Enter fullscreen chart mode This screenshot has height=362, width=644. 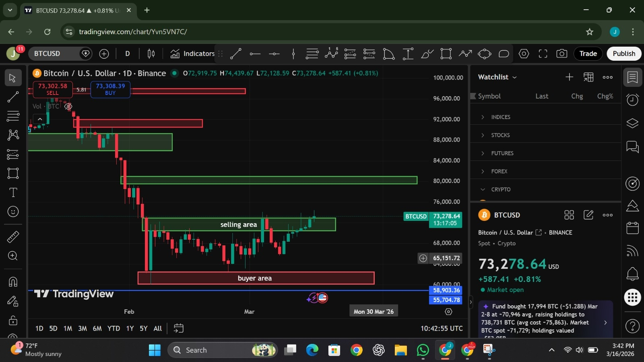point(543,53)
